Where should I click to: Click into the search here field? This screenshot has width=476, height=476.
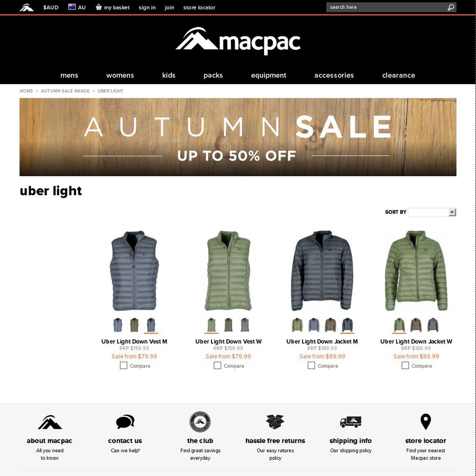coord(387,7)
